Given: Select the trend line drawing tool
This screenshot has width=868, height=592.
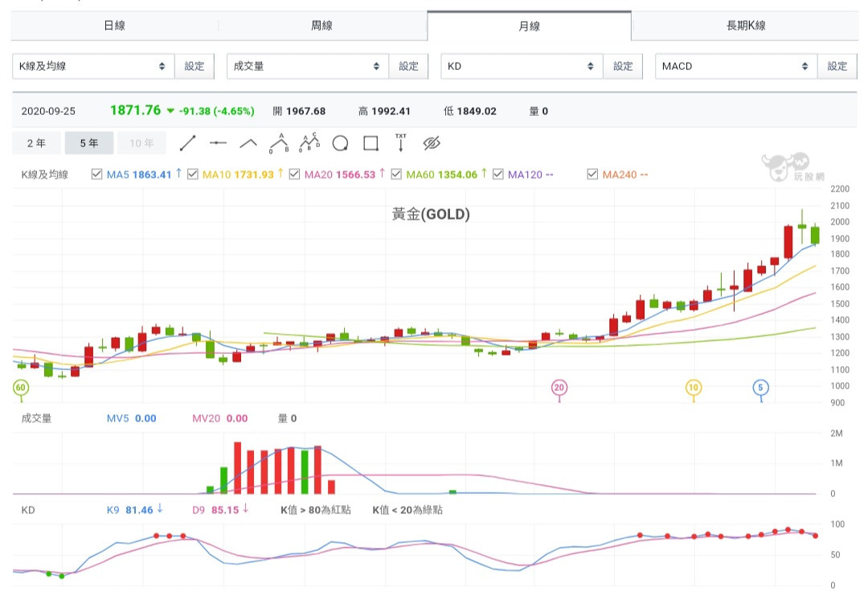Looking at the screenshot, I should point(187,143).
